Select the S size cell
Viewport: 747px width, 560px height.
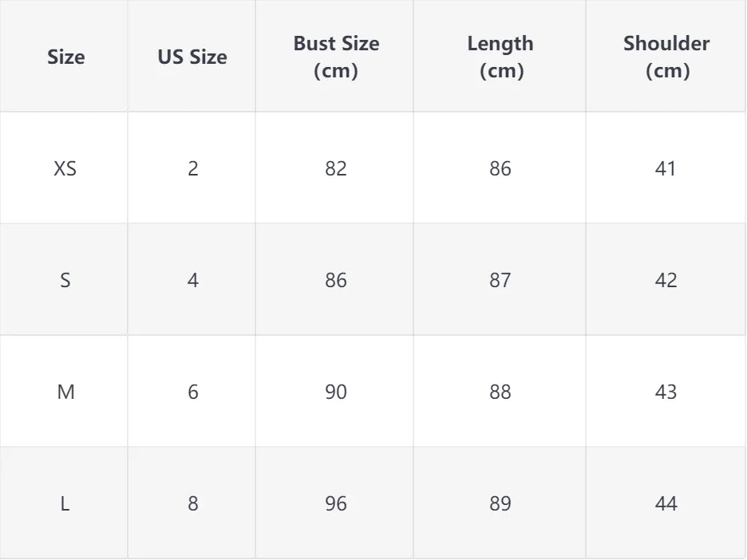pyautogui.click(x=65, y=280)
